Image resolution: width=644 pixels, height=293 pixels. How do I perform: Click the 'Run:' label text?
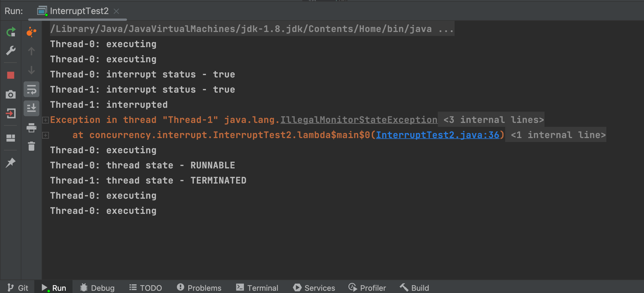14,11
